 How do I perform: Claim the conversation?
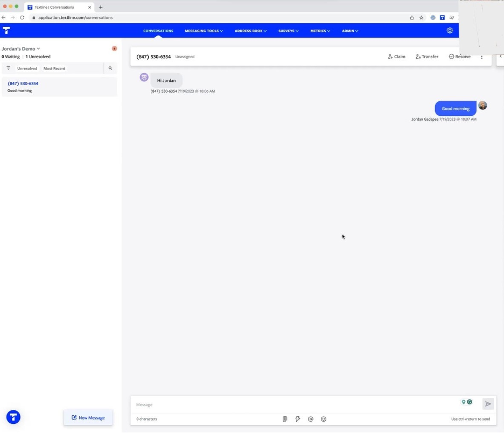coord(396,57)
